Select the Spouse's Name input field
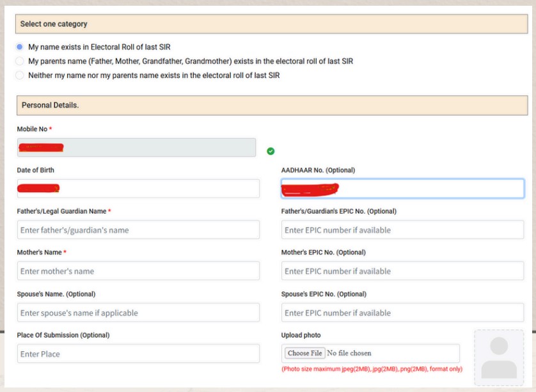536x392 pixels. (138, 313)
